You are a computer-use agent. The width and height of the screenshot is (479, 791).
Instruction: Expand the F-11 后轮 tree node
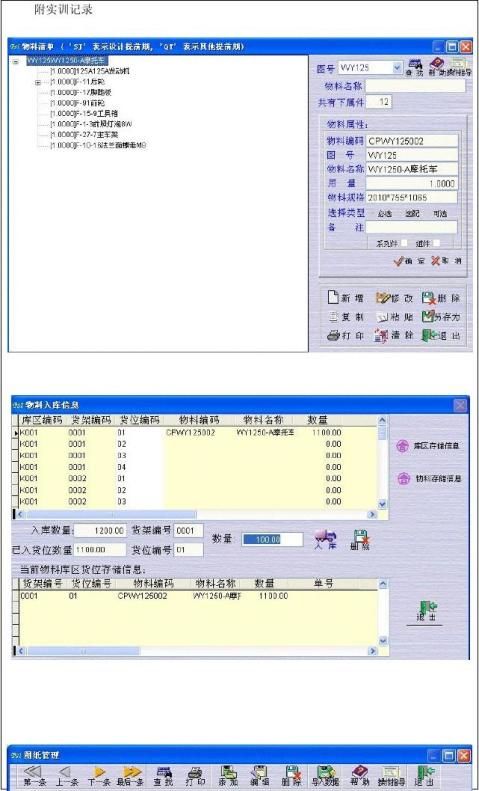(x=38, y=82)
